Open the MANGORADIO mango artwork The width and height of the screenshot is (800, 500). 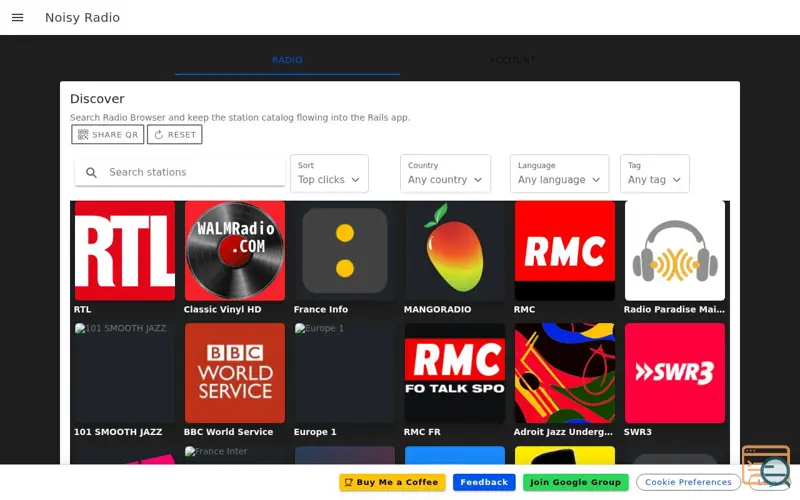tap(455, 251)
